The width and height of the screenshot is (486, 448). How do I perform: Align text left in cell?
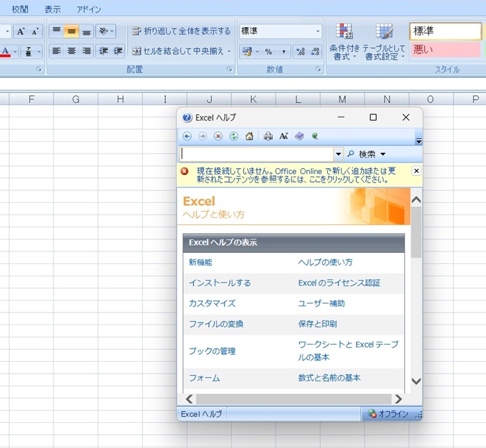coord(56,51)
